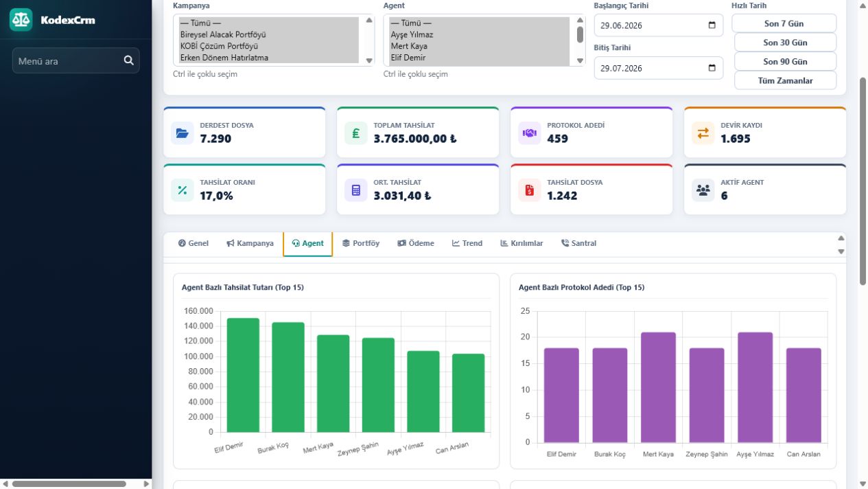Click the Derdest Dosya folder icon
The height and width of the screenshot is (489, 868).
coord(183,133)
